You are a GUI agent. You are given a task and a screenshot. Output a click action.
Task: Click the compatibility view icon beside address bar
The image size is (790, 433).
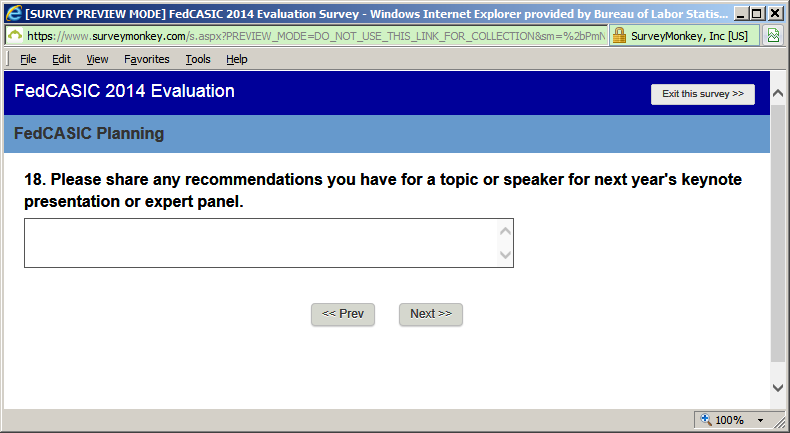773,35
